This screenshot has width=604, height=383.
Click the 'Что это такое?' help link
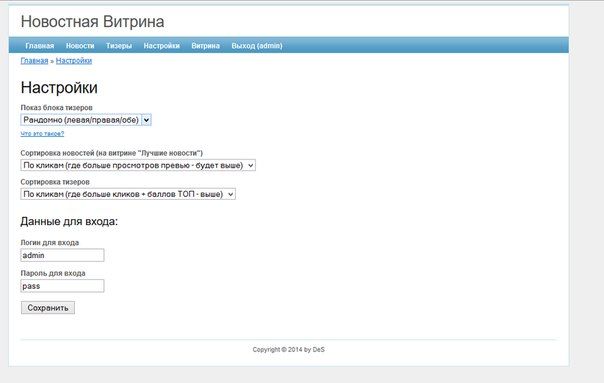point(42,134)
